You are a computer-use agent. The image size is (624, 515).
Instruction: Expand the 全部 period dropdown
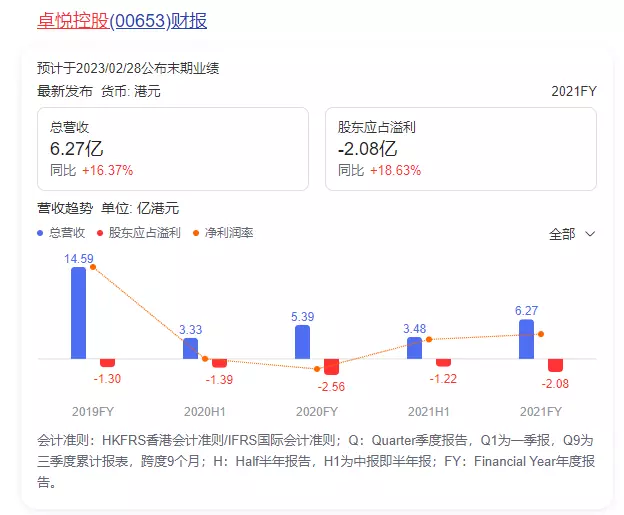[572, 234]
